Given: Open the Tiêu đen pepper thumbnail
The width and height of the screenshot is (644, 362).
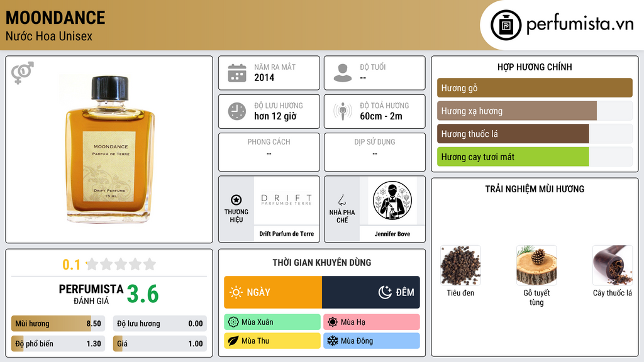Looking at the screenshot, I should [460, 266].
